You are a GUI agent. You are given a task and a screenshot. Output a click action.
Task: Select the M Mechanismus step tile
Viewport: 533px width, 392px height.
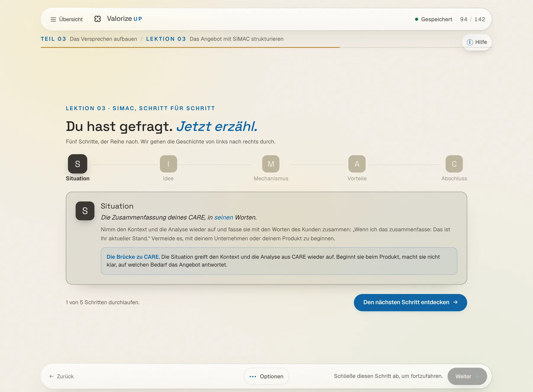point(271,164)
